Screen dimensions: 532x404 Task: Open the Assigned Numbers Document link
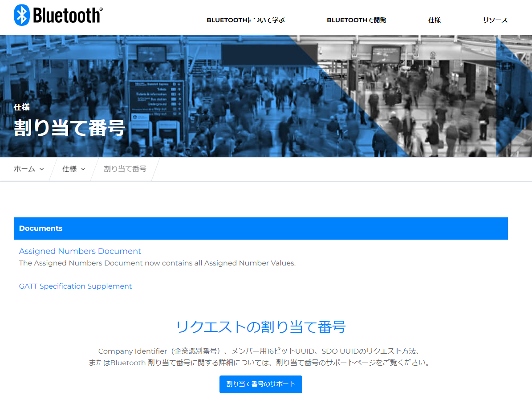80,251
